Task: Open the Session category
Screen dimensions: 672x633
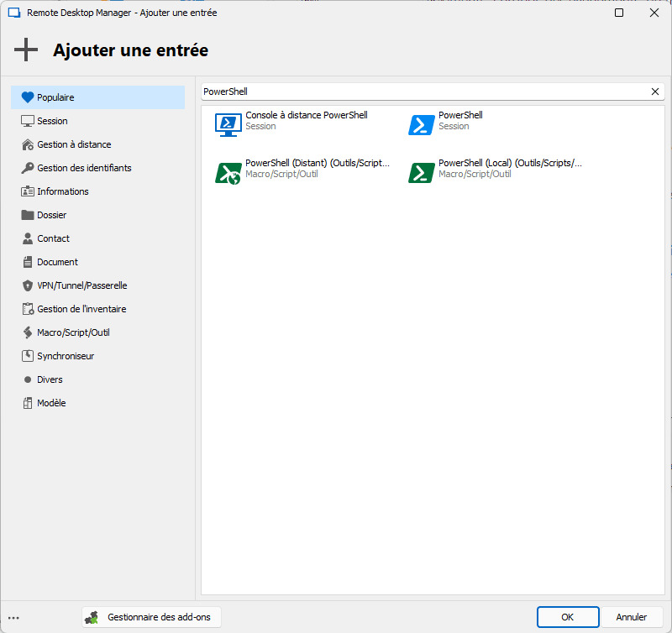Action: coord(52,121)
